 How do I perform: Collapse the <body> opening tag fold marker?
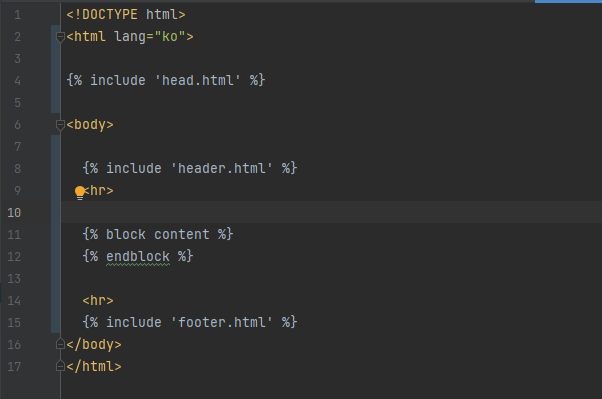(60, 125)
